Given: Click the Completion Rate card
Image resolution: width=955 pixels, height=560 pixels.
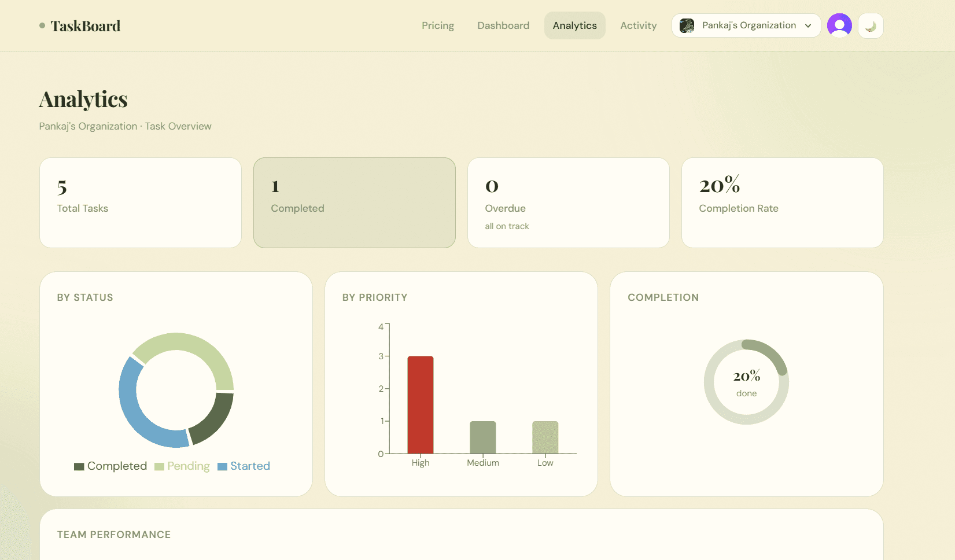Looking at the screenshot, I should 783,202.
